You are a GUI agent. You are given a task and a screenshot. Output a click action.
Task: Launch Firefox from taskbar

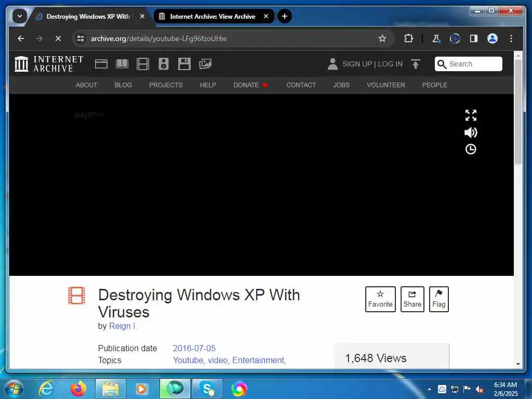pos(78,389)
